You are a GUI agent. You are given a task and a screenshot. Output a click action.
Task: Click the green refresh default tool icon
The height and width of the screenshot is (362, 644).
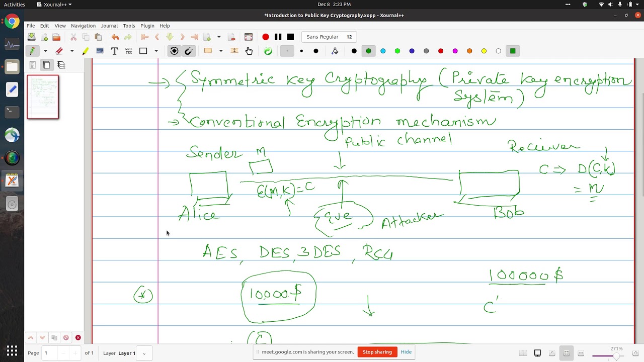click(268, 51)
